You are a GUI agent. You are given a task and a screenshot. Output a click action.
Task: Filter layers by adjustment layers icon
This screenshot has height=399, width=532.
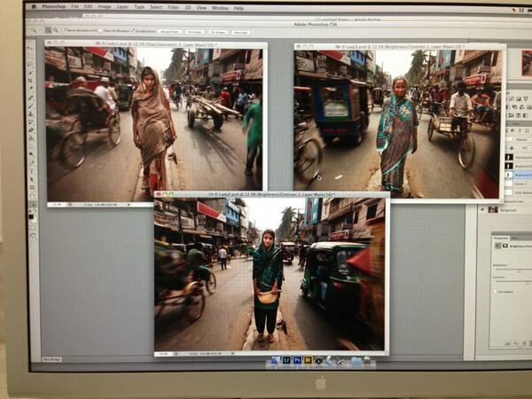tap(513, 131)
